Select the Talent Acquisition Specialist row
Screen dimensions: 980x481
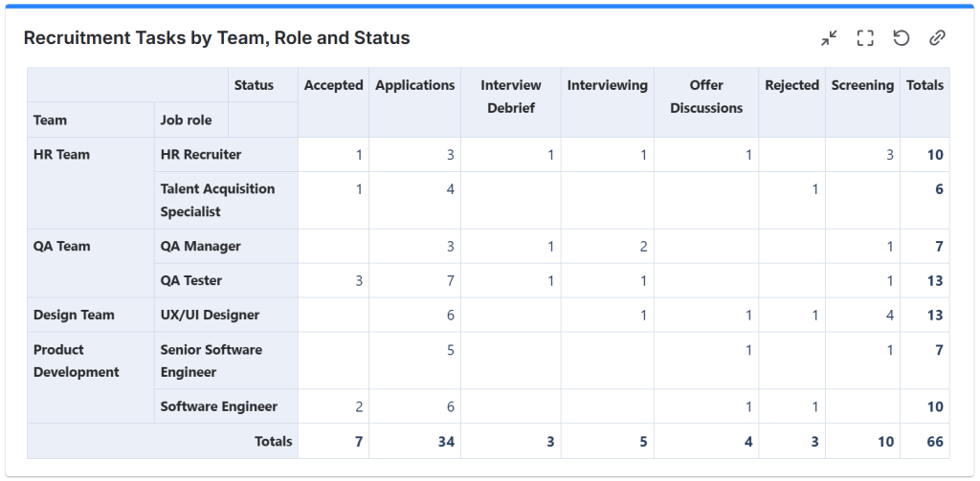click(x=217, y=200)
